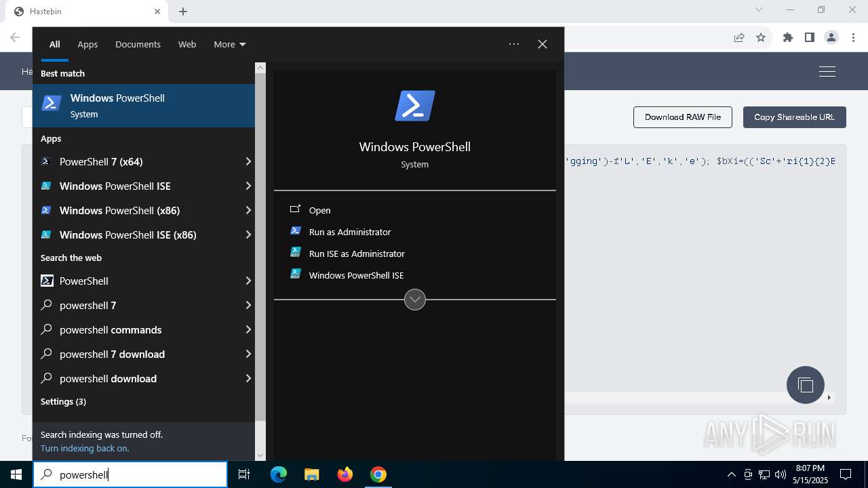The height and width of the screenshot is (488, 868).
Task: Switch to the Web search tab
Action: pos(187,44)
